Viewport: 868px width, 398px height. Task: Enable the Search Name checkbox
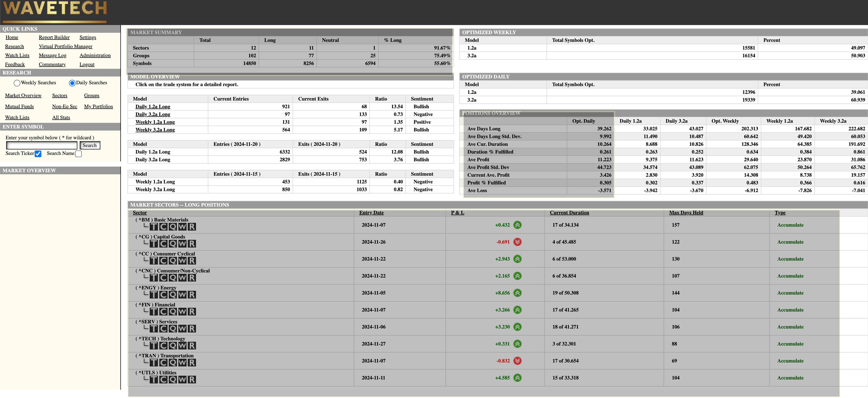(79, 154)
